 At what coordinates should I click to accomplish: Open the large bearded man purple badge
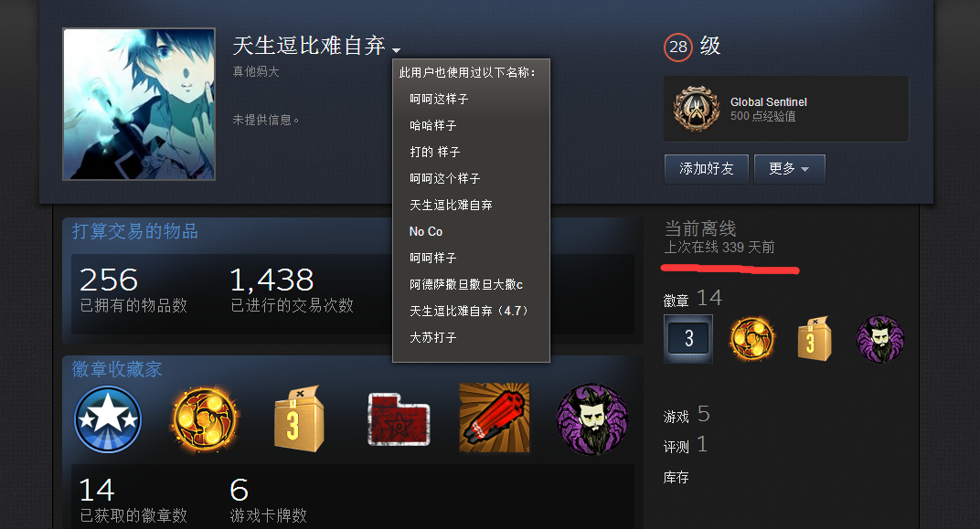[591, 419]
